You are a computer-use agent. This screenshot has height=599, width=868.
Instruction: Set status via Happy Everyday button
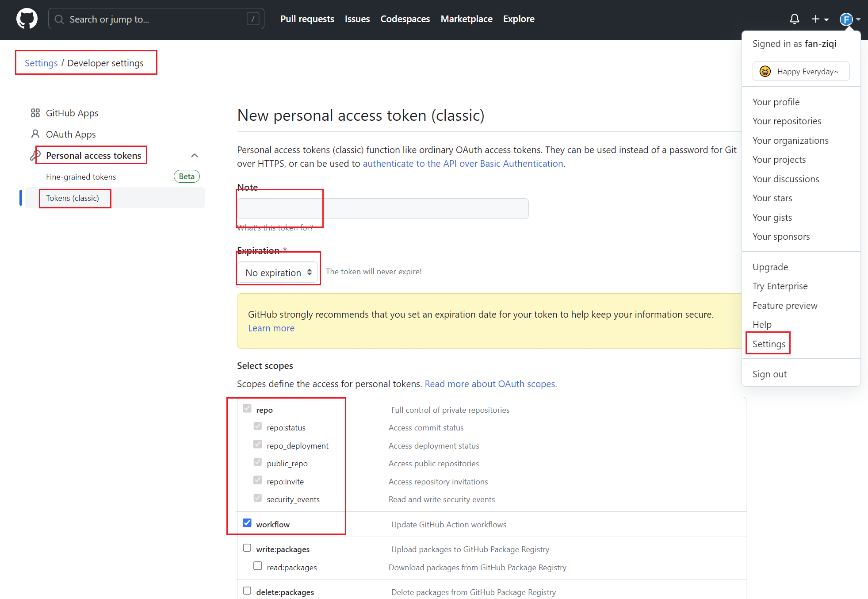tap(801, 71)
